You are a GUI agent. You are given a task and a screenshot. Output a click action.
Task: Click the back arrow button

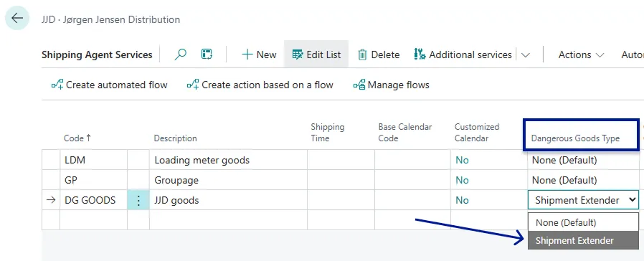point(17,18)
